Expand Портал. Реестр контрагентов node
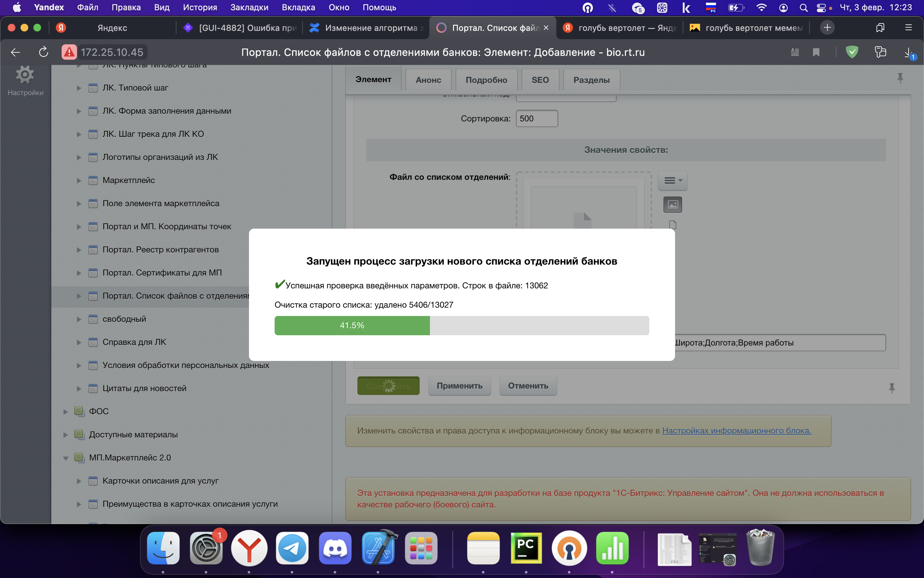The width and height of the screenshot is (924, 578). pyautogui.click(x=79, y=250)
